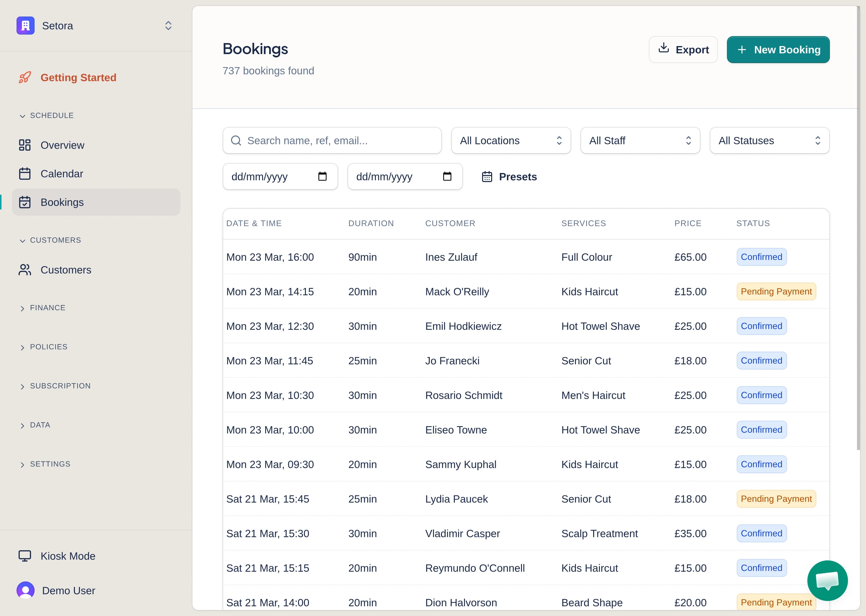Screen dimensions: 866x616
Task: Open the start date calendar picker
Action: 322,176
